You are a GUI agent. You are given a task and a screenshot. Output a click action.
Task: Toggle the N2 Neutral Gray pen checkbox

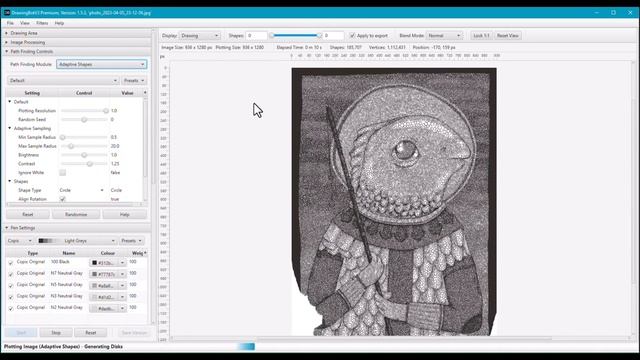click(x=11, y=308)
